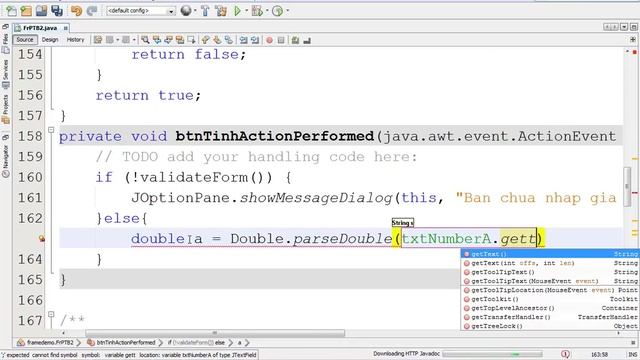The image size is (640, 360).
Task: Click the validateForm else breadcrumb
Action: tap(196, 342)
